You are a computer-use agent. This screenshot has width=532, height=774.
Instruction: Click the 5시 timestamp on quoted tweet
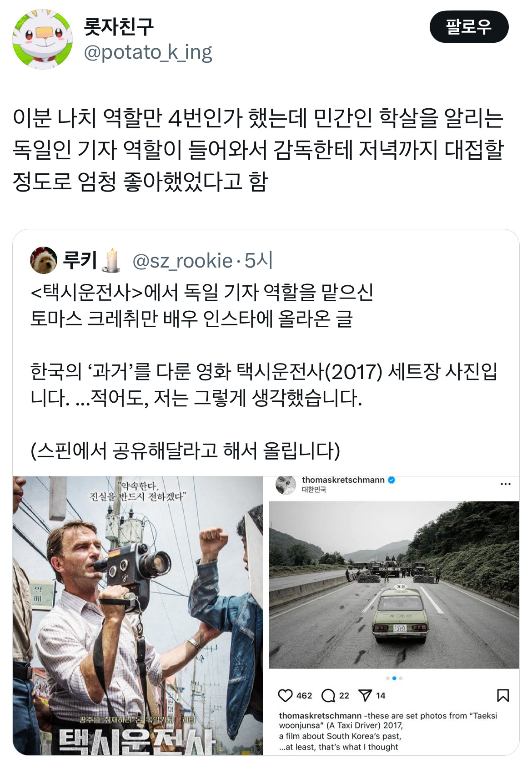tap(258, 261)
